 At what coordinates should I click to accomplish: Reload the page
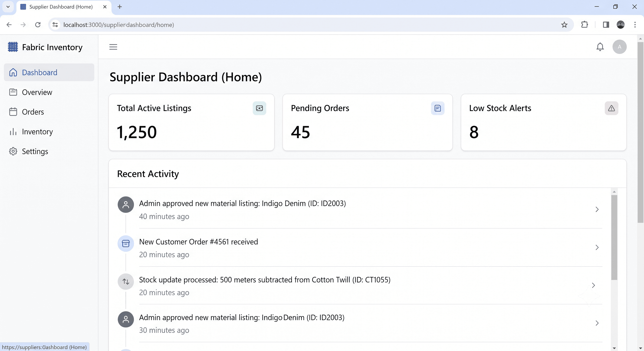coord(38,25)
